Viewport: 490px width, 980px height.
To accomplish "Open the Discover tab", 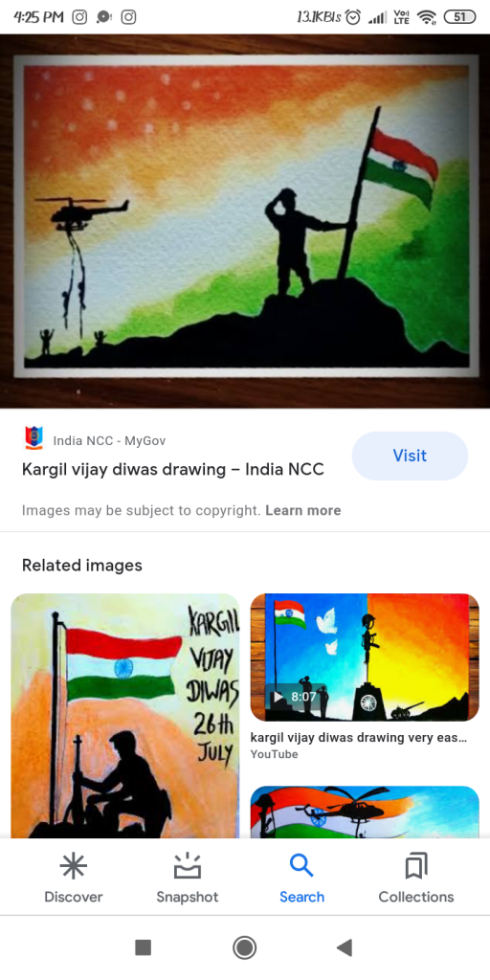I will [73, 879].
